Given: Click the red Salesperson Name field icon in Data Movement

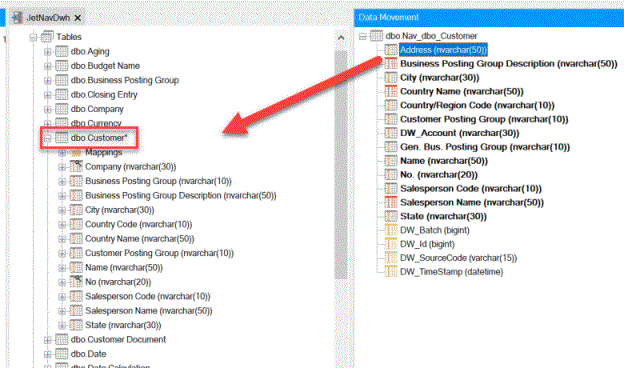Looking at the screenshot, I should [x=391, y=202].
